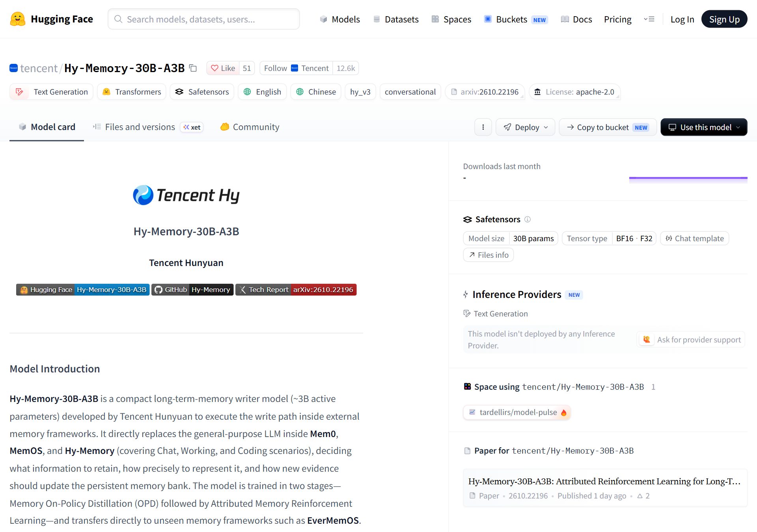
Task: Switch to the Model card tab
Action: click(x=47, y=127)
